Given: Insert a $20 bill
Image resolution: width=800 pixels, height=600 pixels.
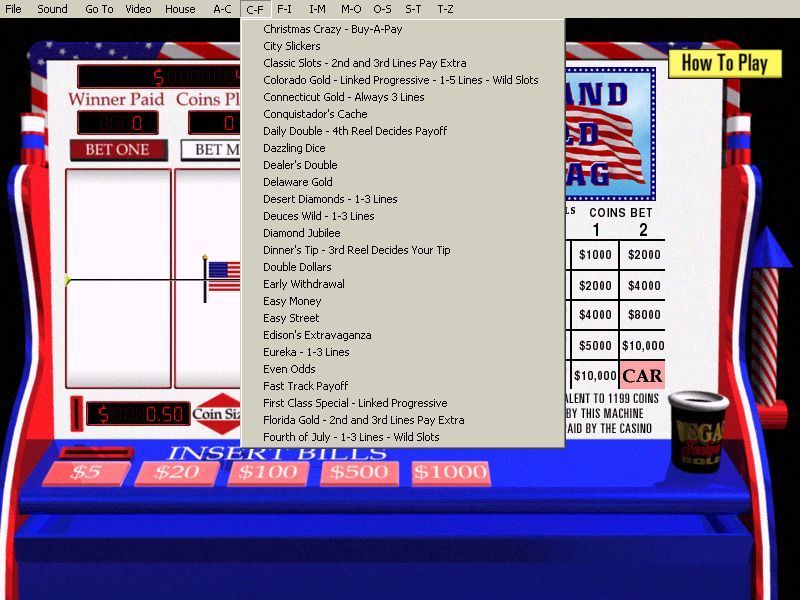Looking at the screenshot, I should pos(177,473).
